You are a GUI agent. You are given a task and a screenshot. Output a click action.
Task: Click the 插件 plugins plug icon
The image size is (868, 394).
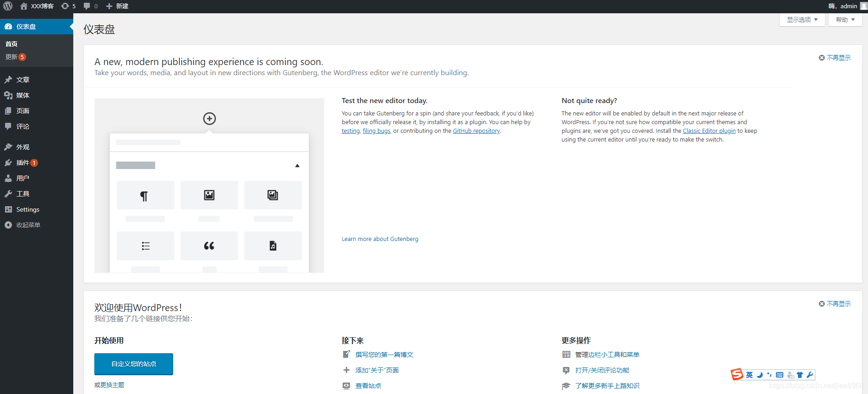[x=8, y=163]
